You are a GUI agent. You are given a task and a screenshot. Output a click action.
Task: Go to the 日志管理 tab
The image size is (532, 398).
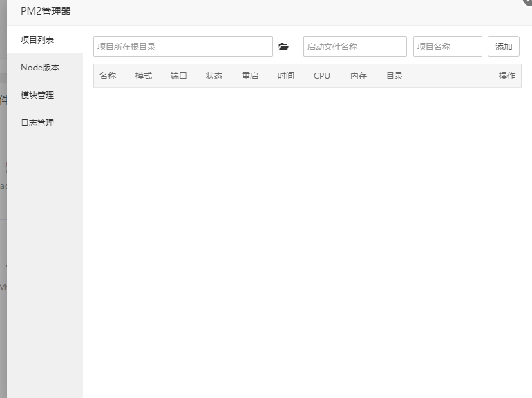(x=45, y=122)
